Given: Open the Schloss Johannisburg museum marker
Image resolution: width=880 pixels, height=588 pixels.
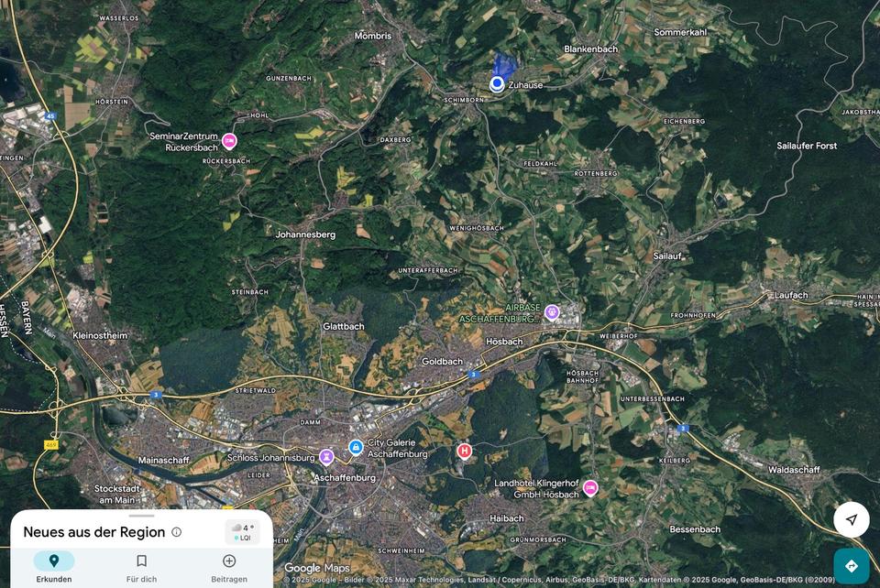Looking at the screenshot, I should [326, 456].
